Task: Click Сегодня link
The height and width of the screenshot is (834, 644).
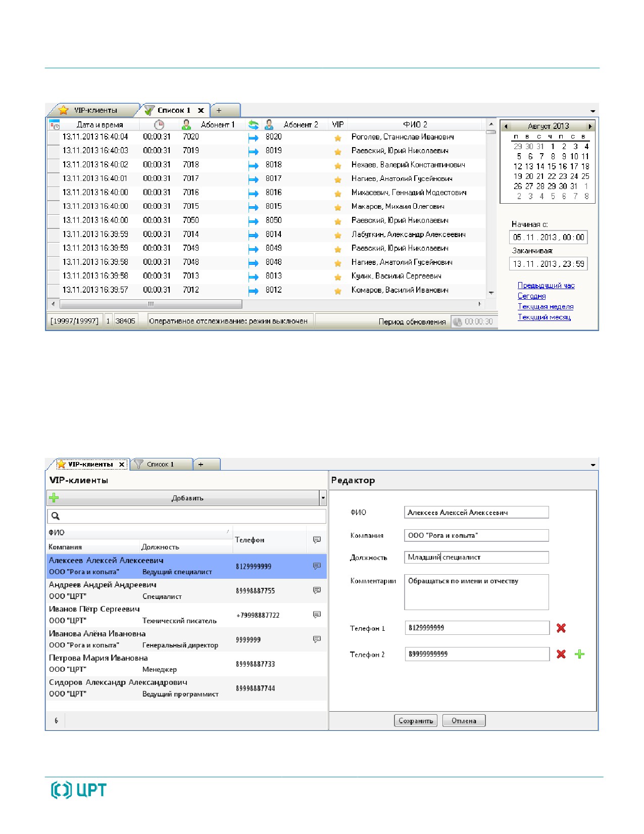Action: (531, 296)
